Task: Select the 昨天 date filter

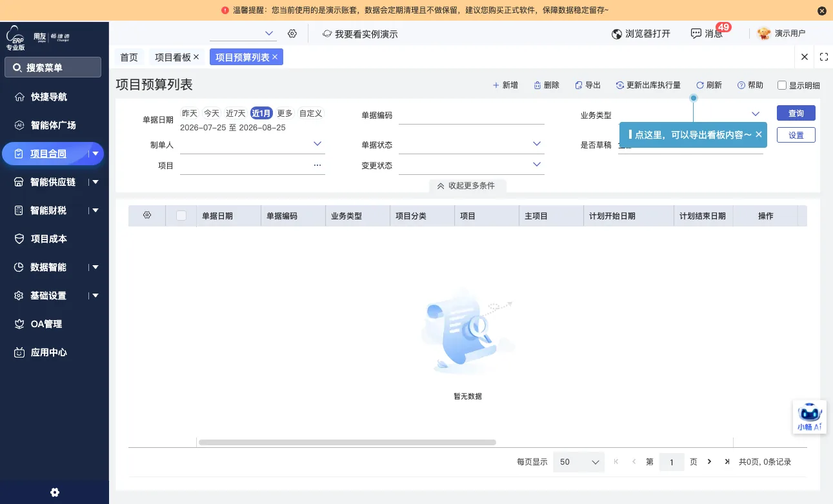Action: (x=190, y=113)
